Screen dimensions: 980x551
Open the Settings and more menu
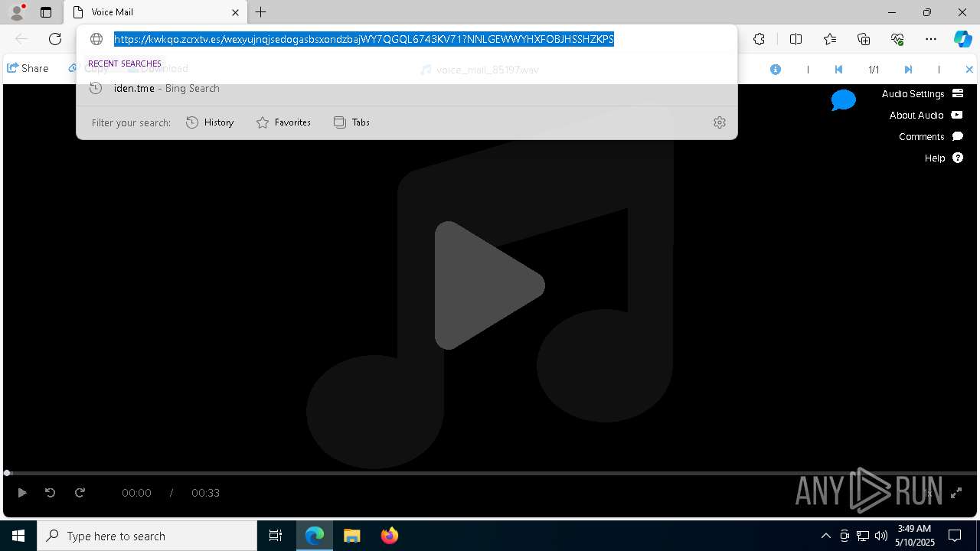click(x=931, y=39)
